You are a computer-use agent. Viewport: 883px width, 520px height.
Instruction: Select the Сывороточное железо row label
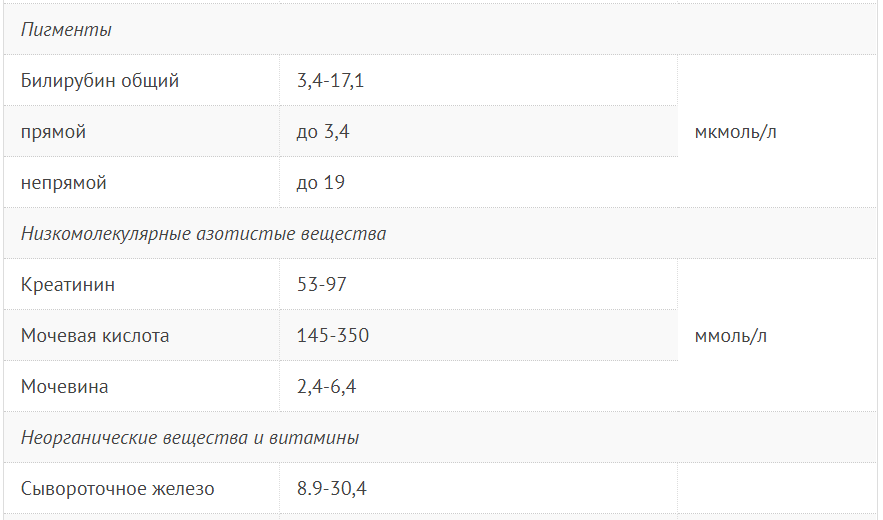coord(118,489)
